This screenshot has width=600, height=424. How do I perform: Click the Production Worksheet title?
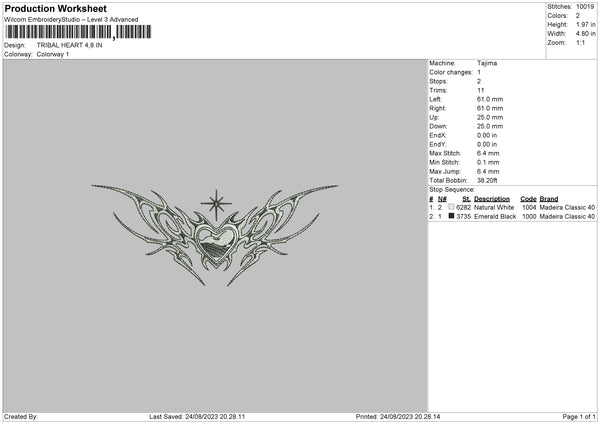coord(55,8)
